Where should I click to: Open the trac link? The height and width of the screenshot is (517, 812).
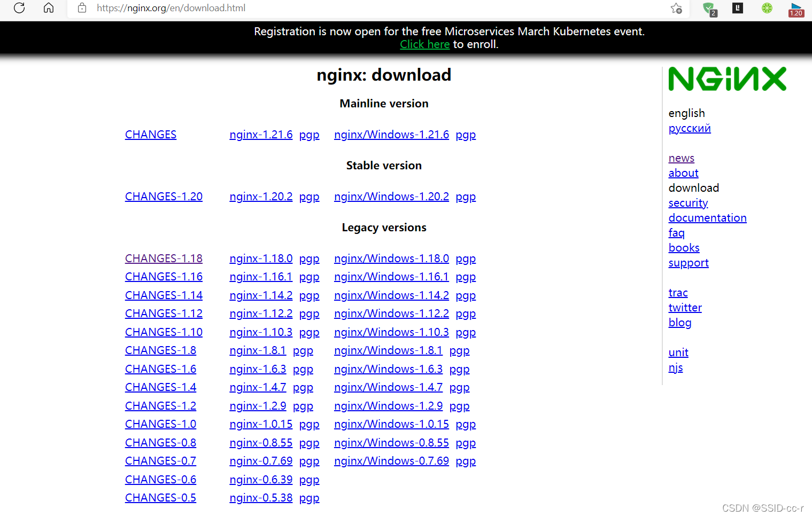tap(678, 293)
